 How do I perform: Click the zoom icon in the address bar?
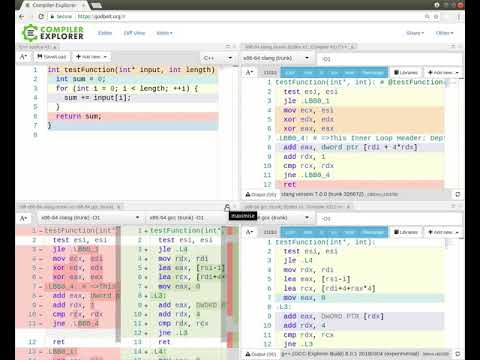(x=427, y=16)
